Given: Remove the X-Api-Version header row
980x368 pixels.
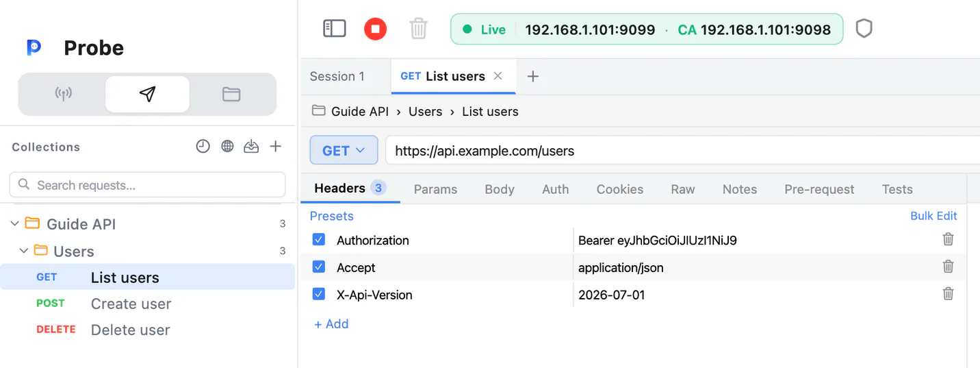Looking at the screenshot, I should [x=948, y=293].
